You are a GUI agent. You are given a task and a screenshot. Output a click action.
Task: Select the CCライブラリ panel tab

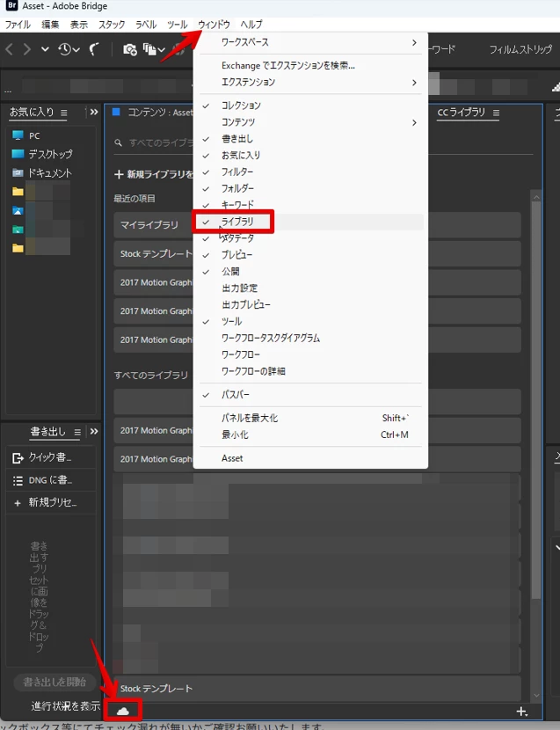click(x=461, y=113)
